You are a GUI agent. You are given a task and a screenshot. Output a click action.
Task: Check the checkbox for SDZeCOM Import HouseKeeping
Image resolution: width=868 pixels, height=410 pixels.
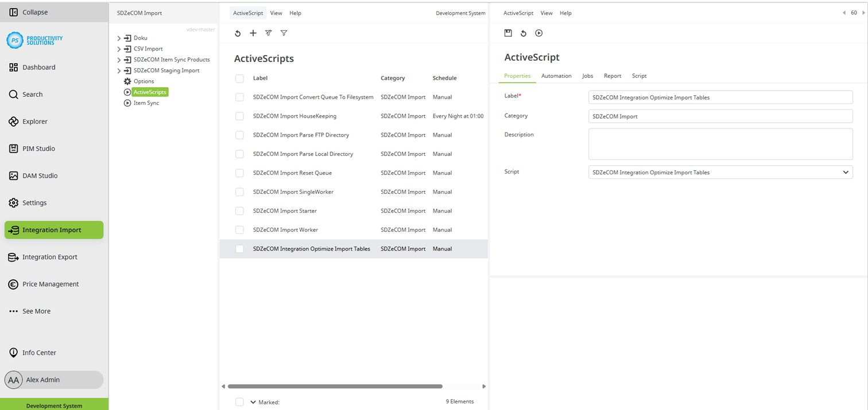tap(239, 116)
